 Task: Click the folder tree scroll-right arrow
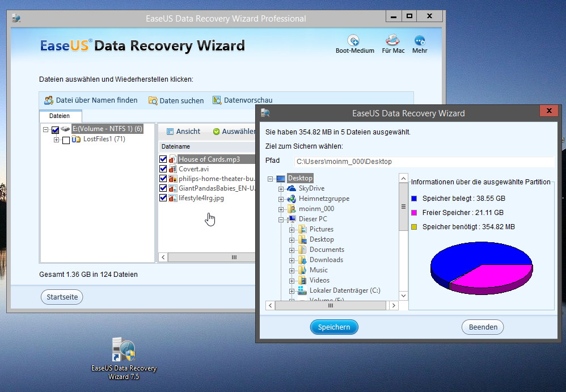pyautogui.click(x=394, y=306)
